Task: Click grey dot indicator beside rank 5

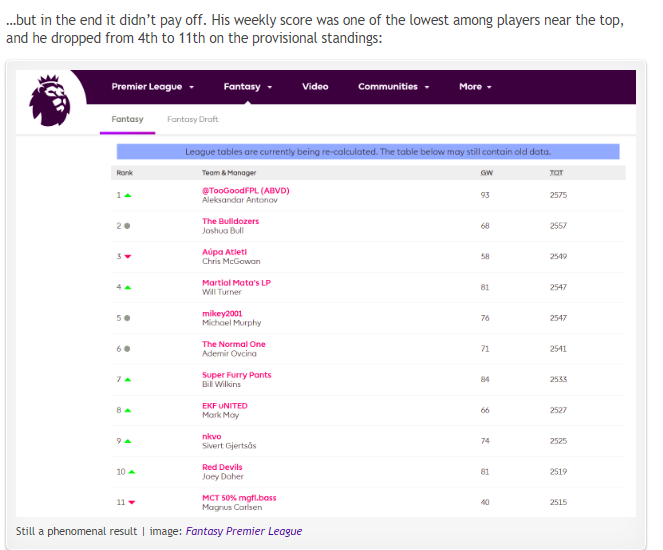Action: pos(127,318)
